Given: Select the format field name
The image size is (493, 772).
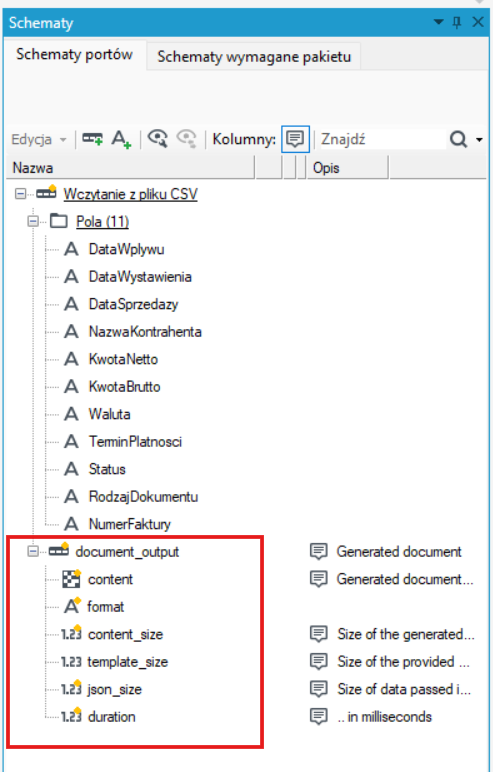Looking at the screenshot, I should 106,607.
